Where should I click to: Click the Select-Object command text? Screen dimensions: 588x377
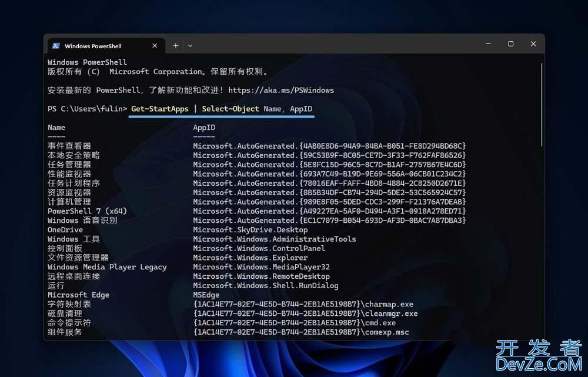[x=230, y=109]
